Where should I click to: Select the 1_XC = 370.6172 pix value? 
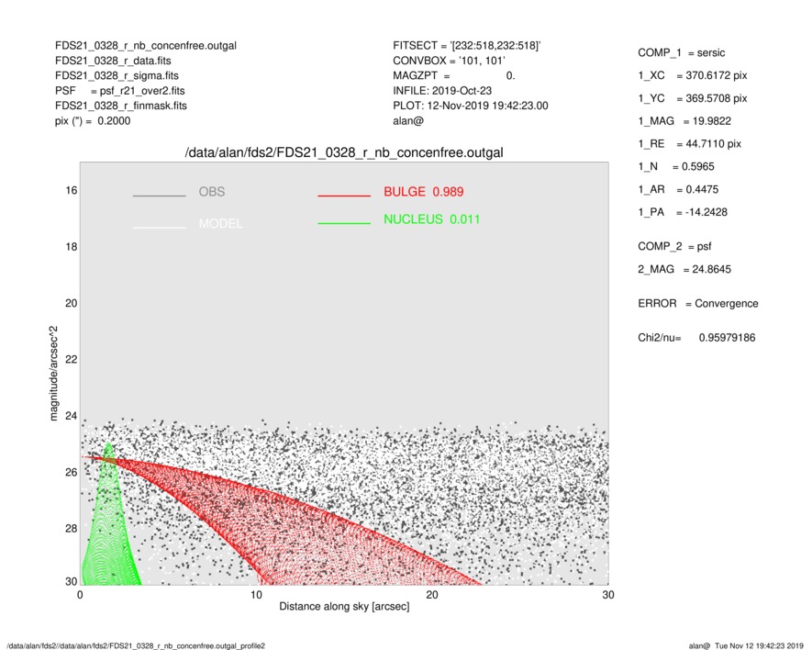(x=693, y=75)
